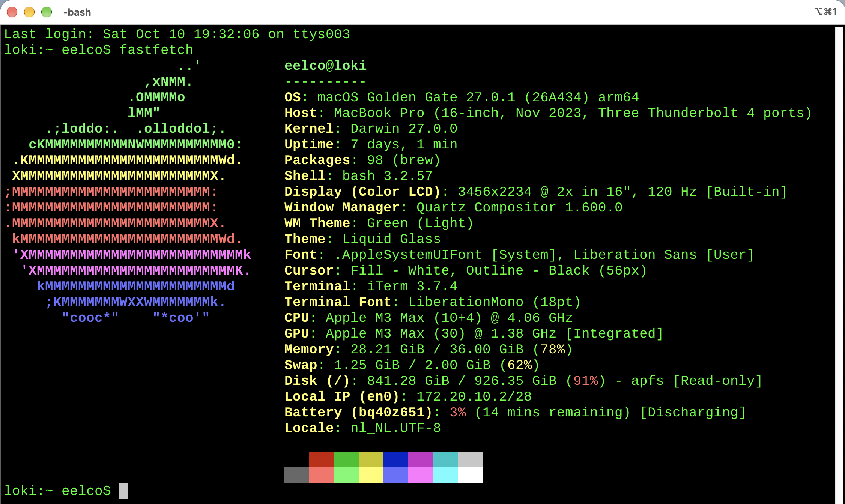Click the bright yellow color block
The height and width of the screenshot is (504, 845).
[x=371, y=475]
